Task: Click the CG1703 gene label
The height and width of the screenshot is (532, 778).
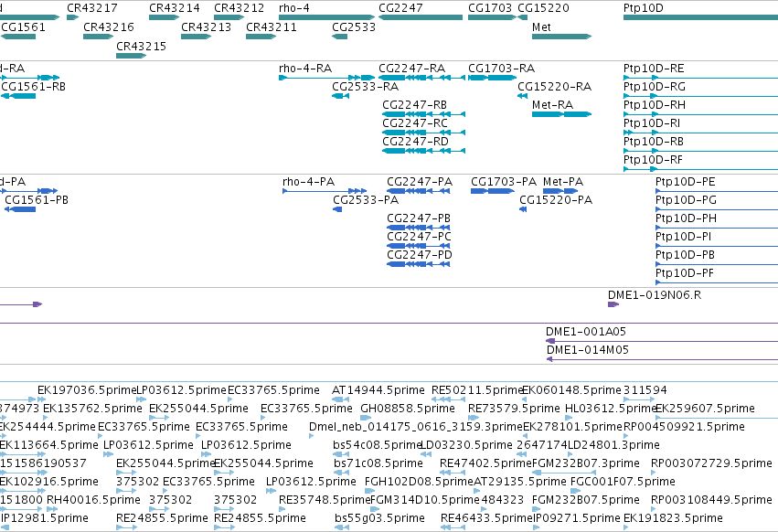Action: (x=490, y=8)
